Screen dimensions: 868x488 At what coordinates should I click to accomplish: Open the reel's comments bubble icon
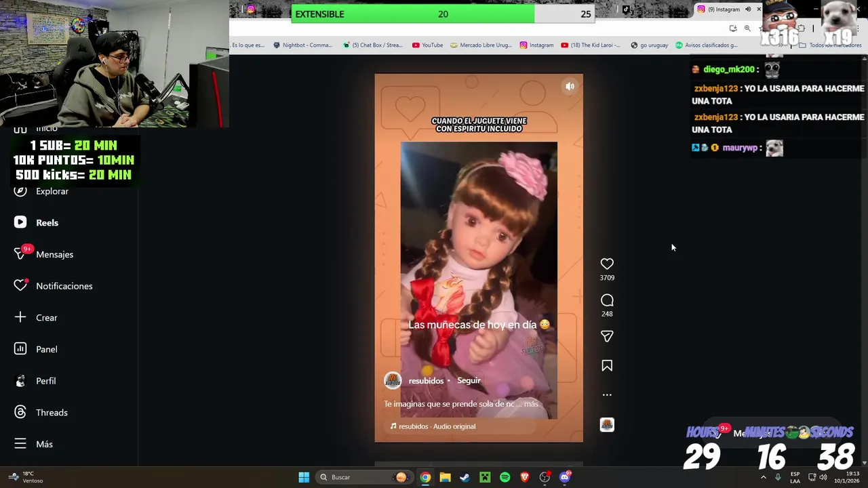point(607,300)
